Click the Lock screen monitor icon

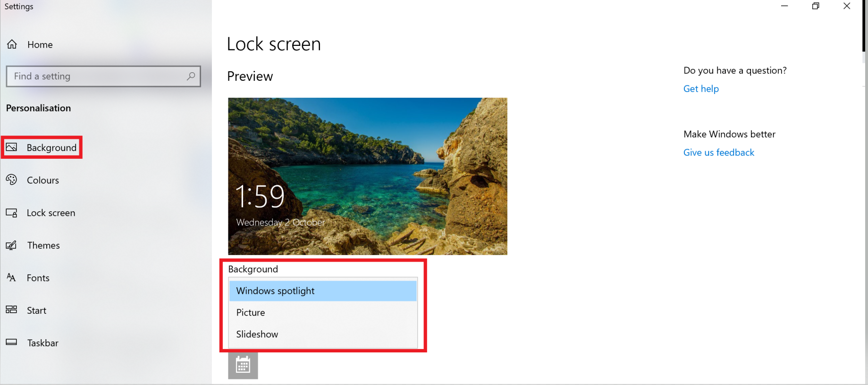tap(11, 213)
